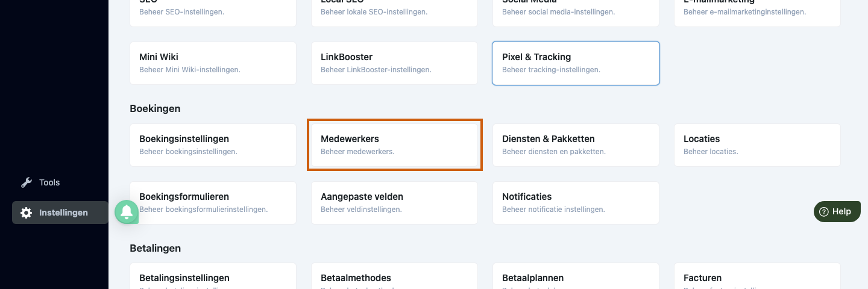Image resolution: width=868 pixels, height=289 pixels.
Task: Open Boekingsformulieren settings
Action: click(213, 203)
